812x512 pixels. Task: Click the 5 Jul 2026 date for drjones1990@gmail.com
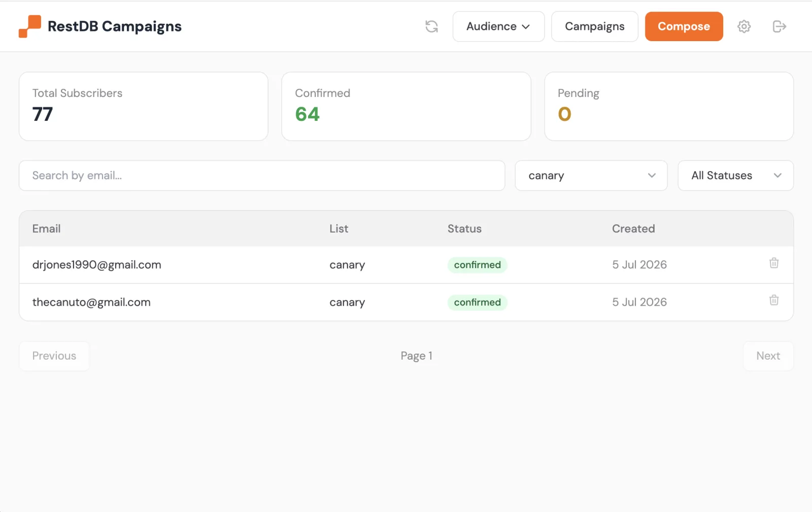click(x=639, y=265)
